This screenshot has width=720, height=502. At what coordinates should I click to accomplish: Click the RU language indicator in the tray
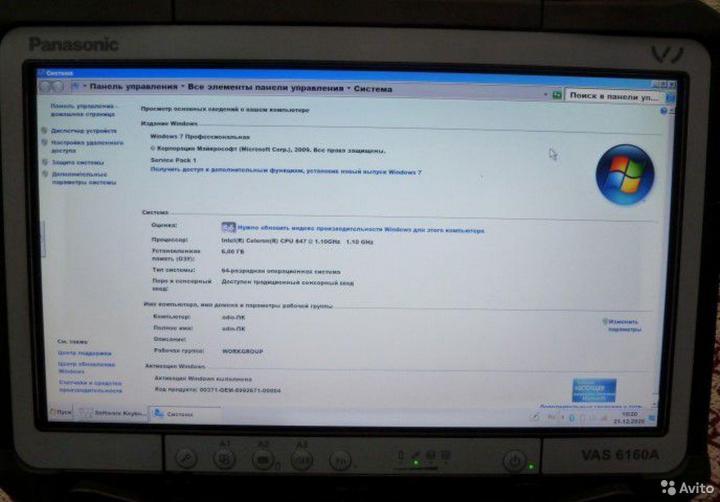point(552,417)
